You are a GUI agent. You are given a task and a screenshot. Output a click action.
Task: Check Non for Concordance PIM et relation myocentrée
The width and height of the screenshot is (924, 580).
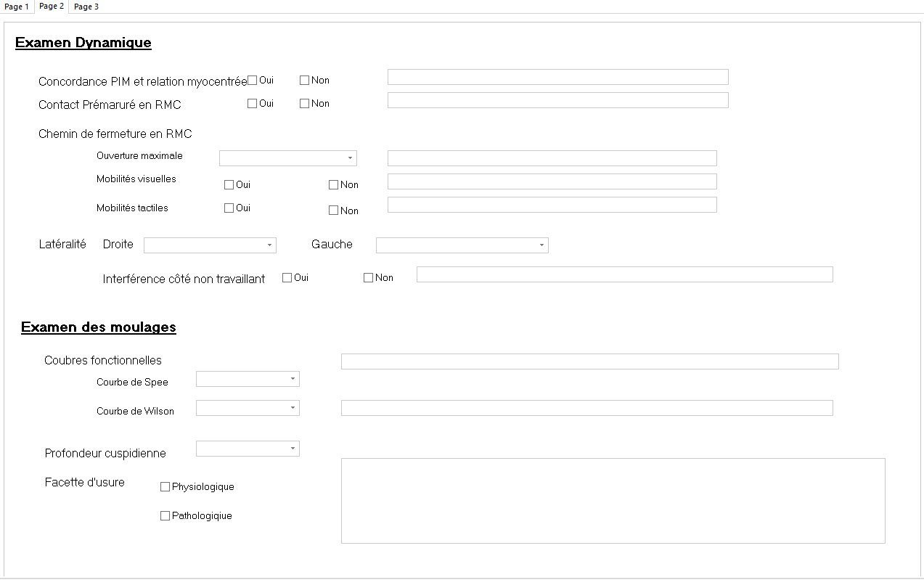305,80
